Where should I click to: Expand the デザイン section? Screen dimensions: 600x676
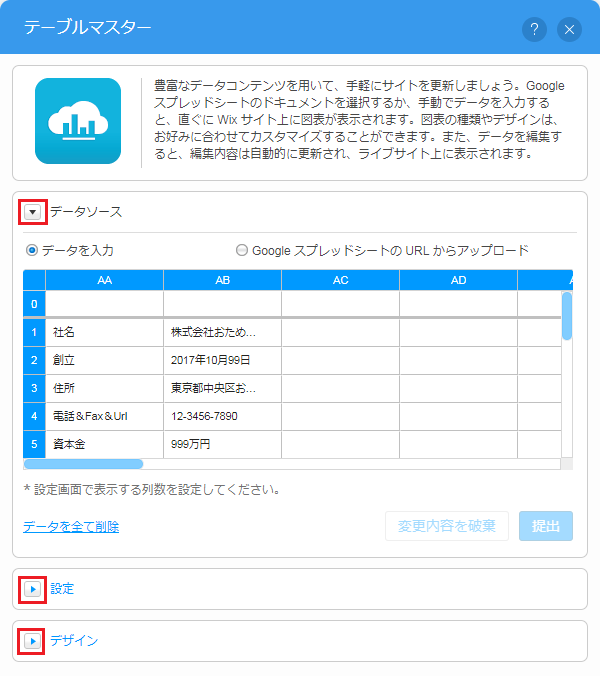point(33,641)
